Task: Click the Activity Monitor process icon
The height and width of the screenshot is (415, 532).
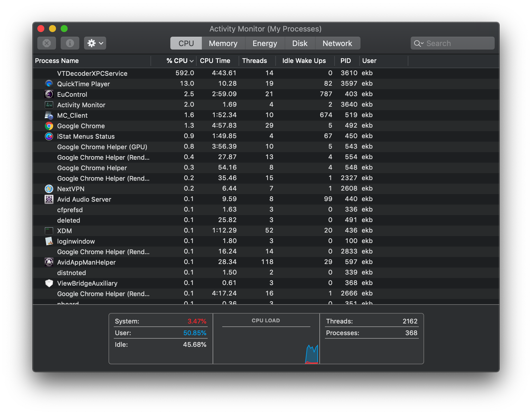Action: (49, 105)
